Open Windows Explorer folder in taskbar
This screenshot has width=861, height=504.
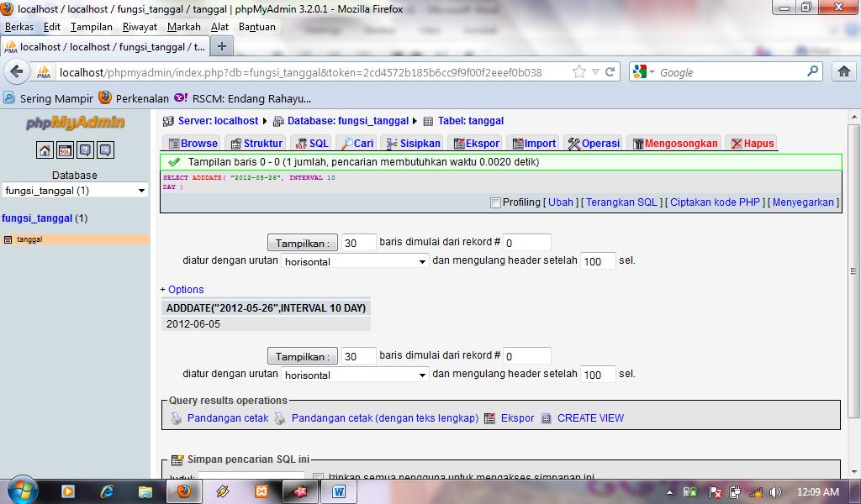tap(145, 491)
